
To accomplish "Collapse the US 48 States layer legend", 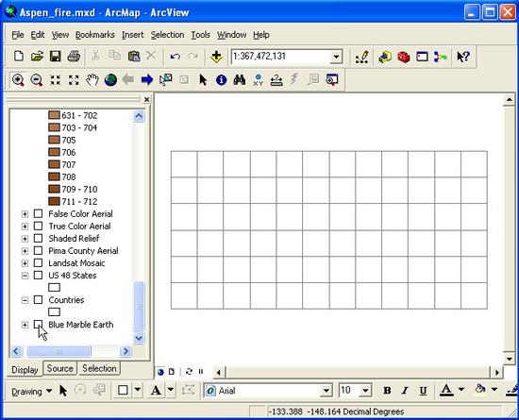I will click(25, 276).
